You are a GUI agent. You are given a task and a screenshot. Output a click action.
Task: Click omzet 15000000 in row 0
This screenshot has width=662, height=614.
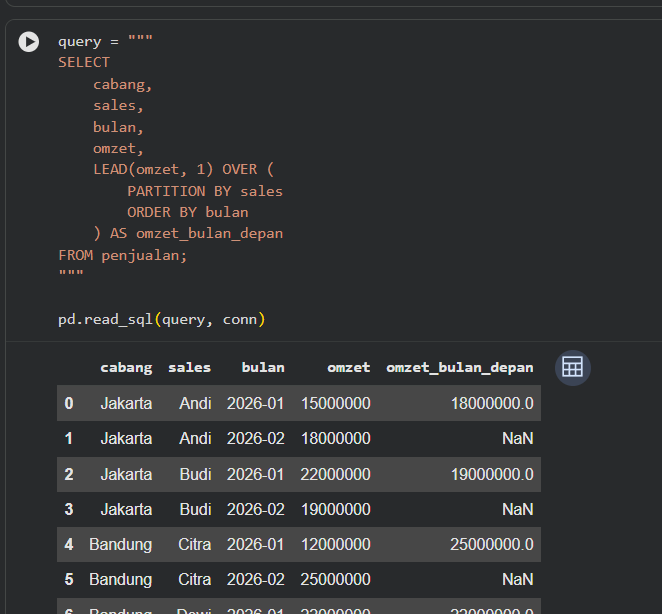coord(336,403)
